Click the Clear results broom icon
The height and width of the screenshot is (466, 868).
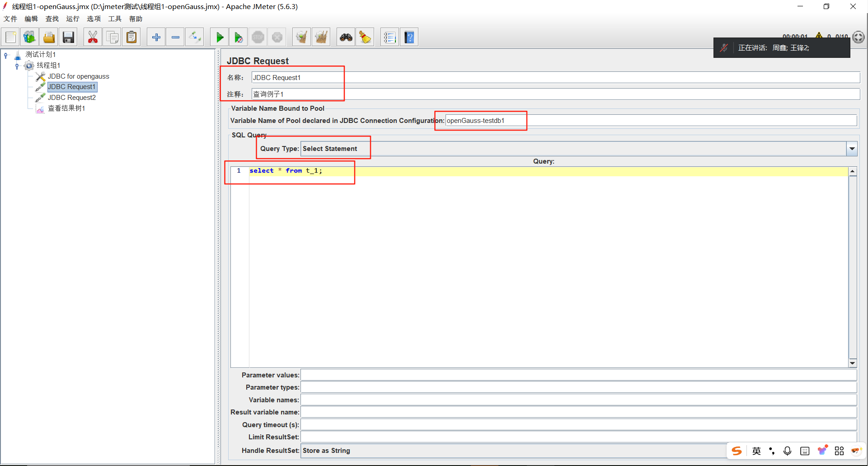[301, 37]
